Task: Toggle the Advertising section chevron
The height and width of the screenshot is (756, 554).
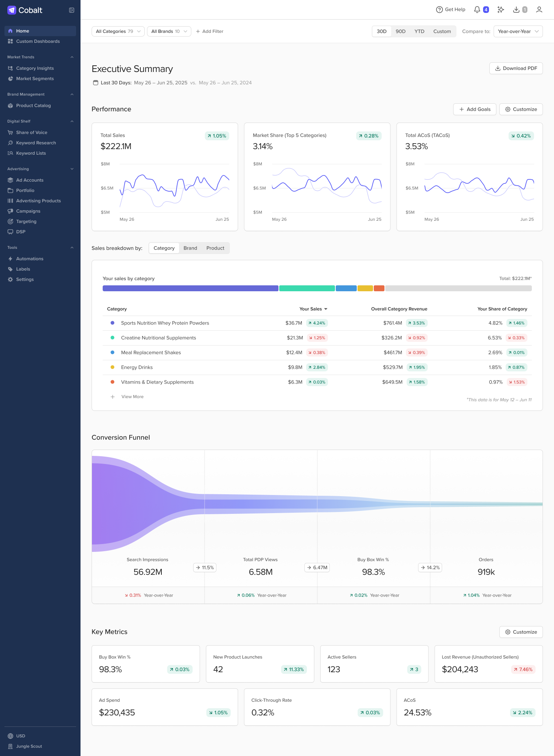Action: tap(72, 169)
